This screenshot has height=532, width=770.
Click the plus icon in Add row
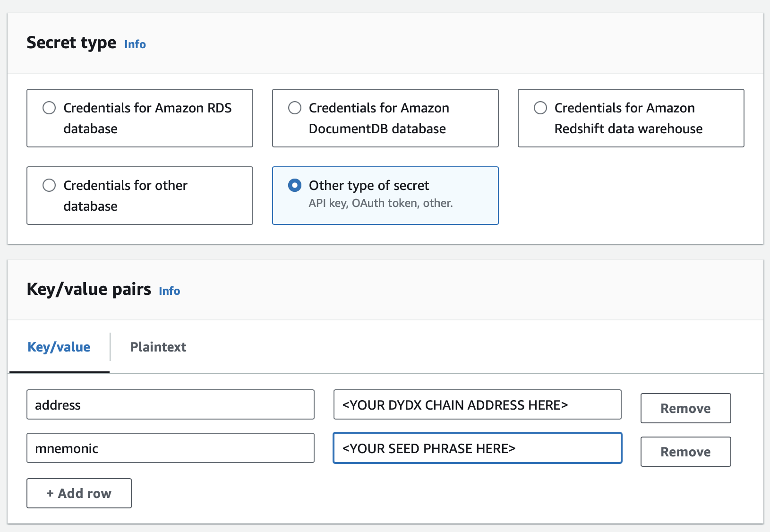point(50,494)
